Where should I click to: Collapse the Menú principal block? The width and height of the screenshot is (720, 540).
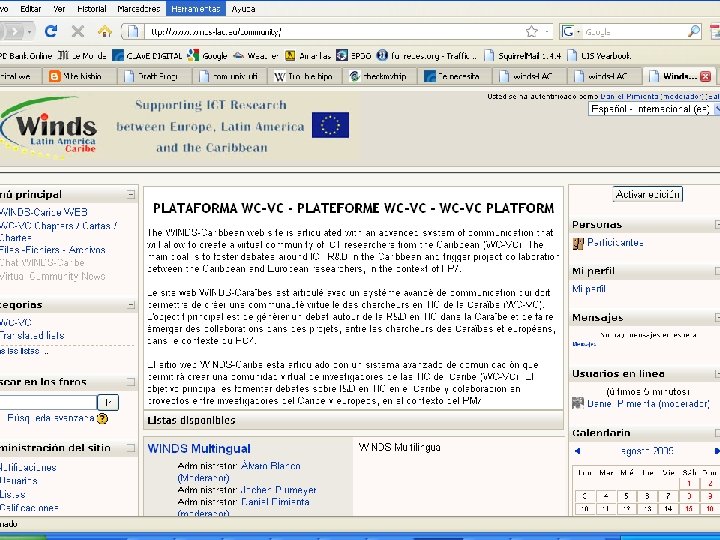click(131, 194)
